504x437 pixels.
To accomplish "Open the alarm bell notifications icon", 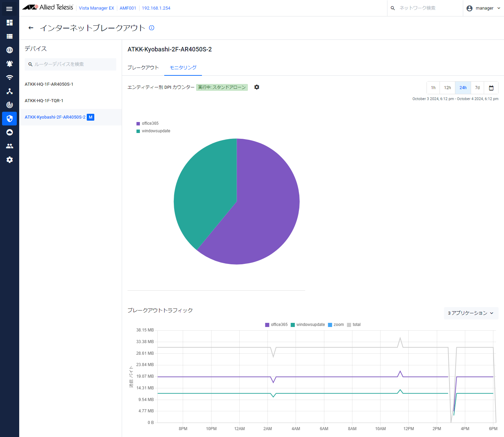I will coord(10,64).
